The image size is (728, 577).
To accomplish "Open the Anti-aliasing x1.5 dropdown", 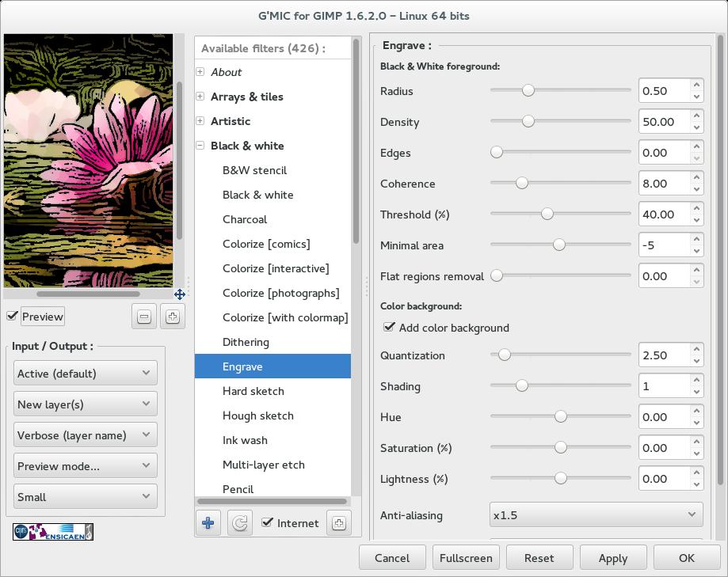I will [x=596, y=515].
